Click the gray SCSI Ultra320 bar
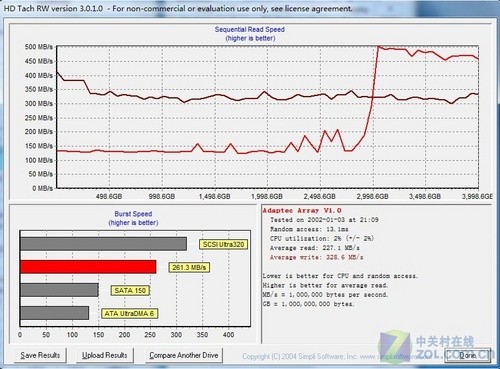This screenshot has width=500, height=369. click(103, 244)
